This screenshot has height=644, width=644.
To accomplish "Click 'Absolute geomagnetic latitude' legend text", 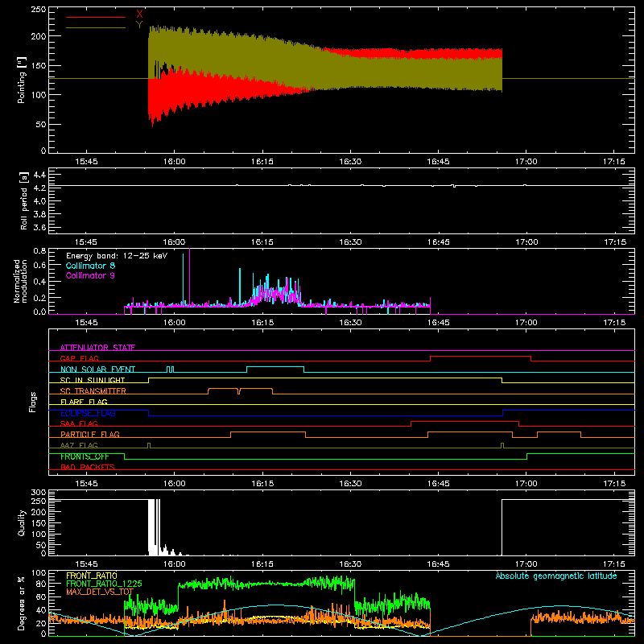I will click(556, 576).
